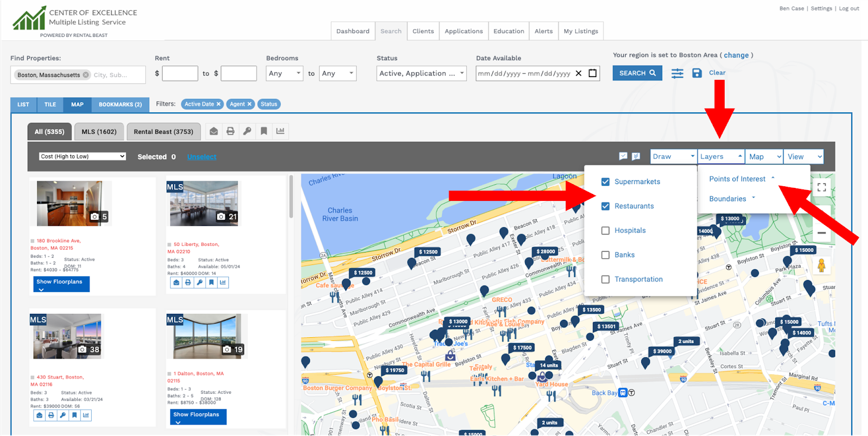Click key icon on 50 Liberty listing
Viewport: 868px width, 436px height.
click(200, 282)
